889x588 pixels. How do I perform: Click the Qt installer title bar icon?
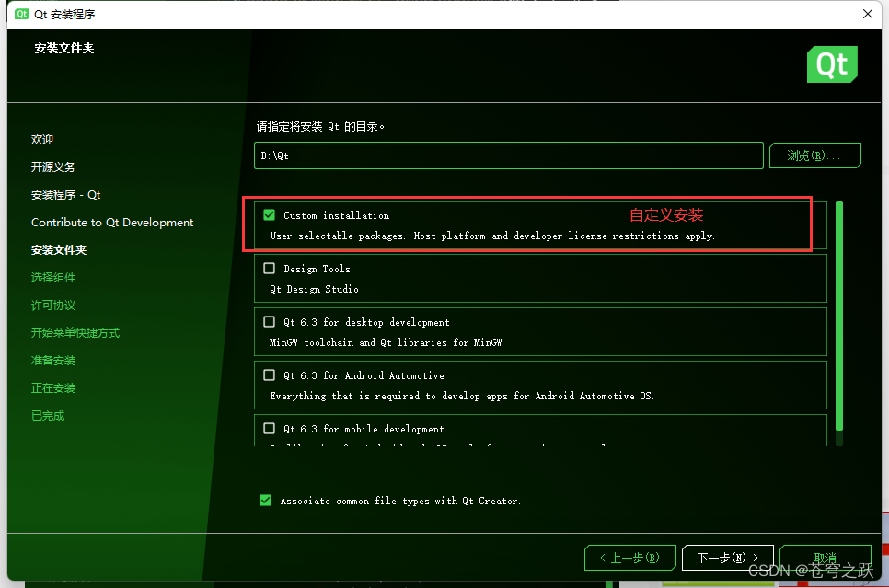[x=21, y=14]
